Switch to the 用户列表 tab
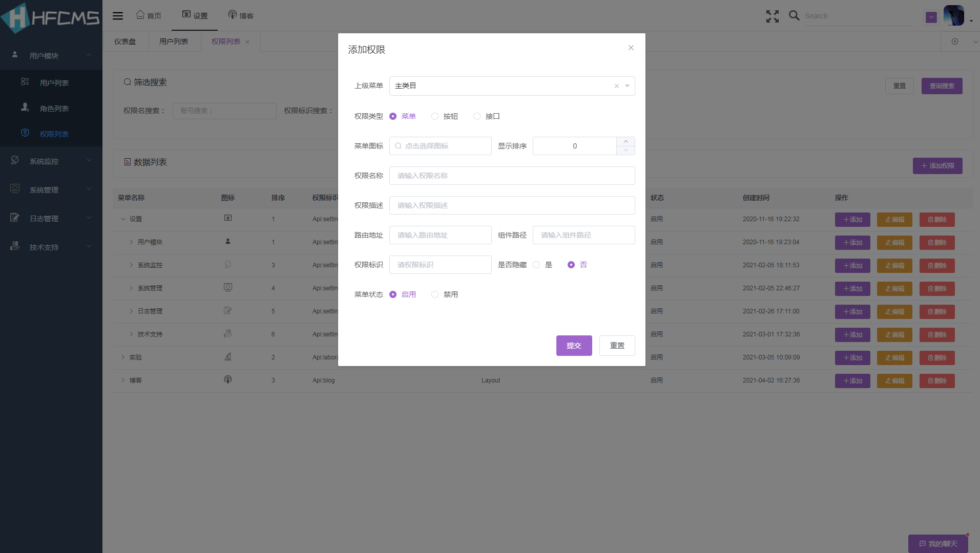980x553 pixels. [174, 41]
